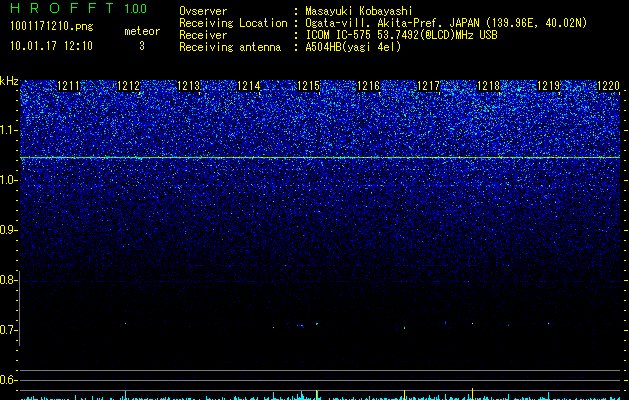Image resolution: width=629 pixels, height=400 pixels.
Task: Click the 1211 time marker
Action: (68, 86)
